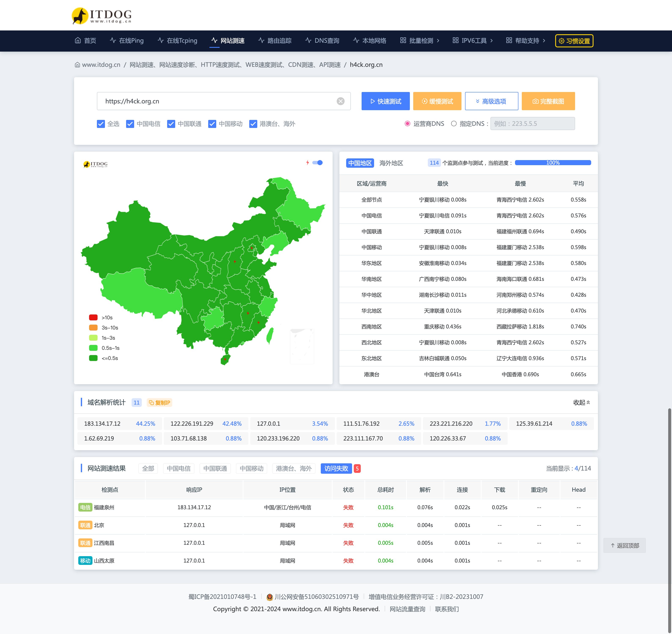Clear the URL field with the X icon
The width and height of the screenshot is (672, 634).
(x=340, y=101)
